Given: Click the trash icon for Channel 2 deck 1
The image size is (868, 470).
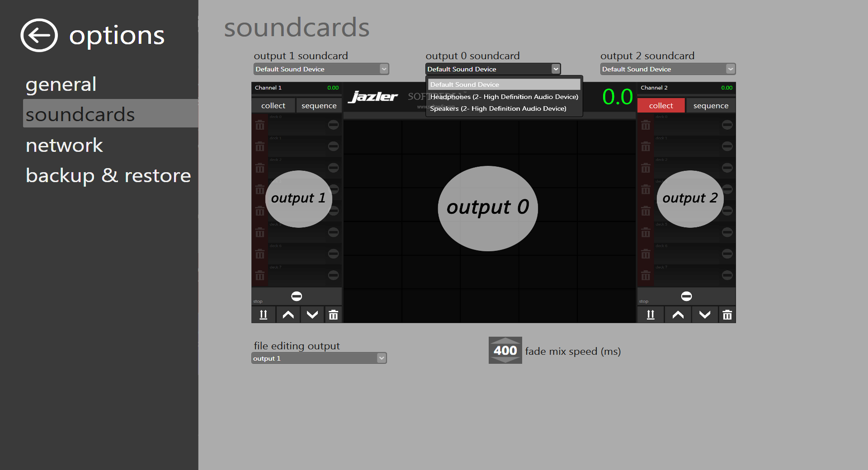Looking at the screenshot, I should click(x=646, y=146).
